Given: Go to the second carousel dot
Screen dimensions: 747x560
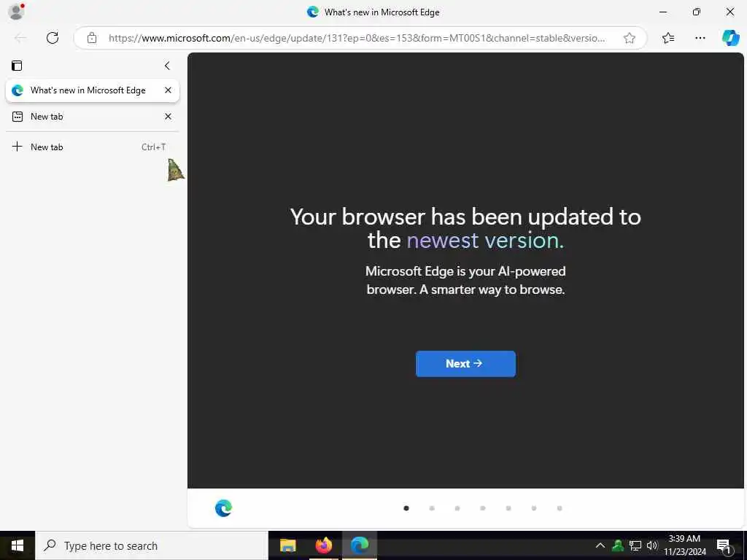Looking at the screenshot, I should (x=432, y=508).
